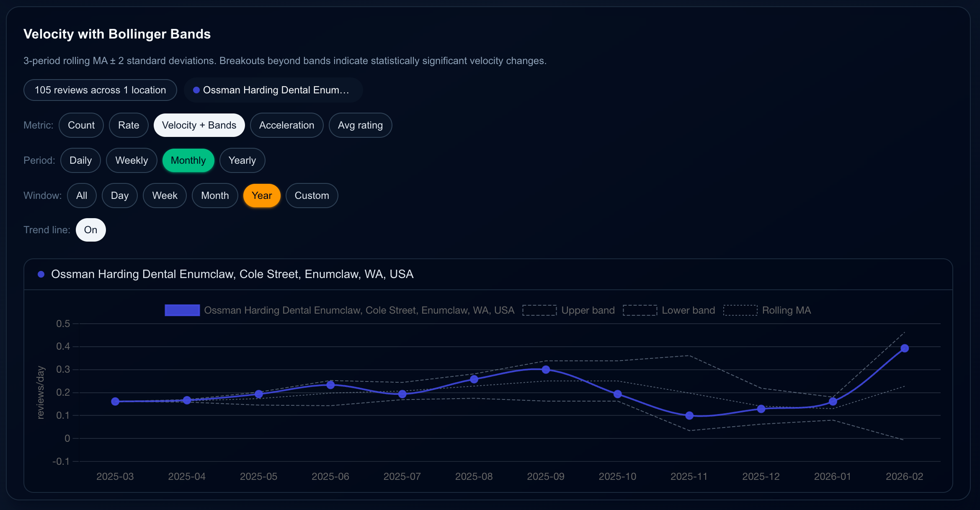The height and width of the screenshot is (510, 980).
Task: Select the Count metric
Action: [x=81, y=125]
